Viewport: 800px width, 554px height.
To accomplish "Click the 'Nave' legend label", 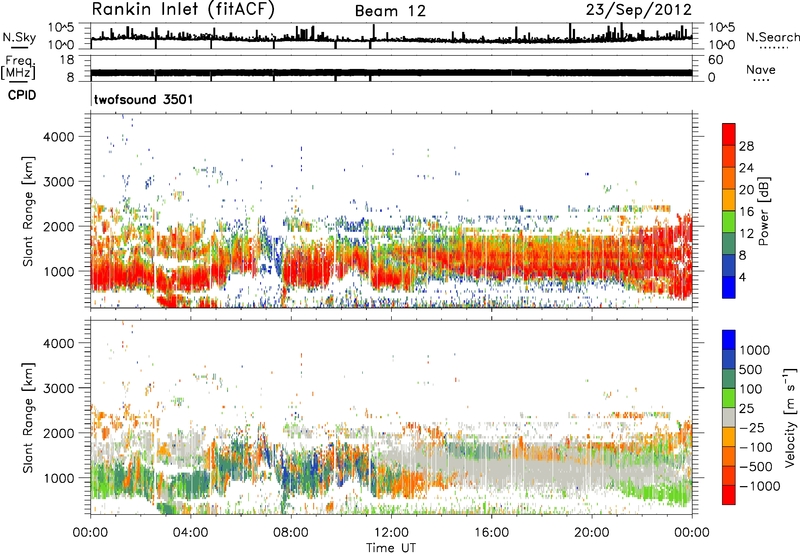I will 761,69.
